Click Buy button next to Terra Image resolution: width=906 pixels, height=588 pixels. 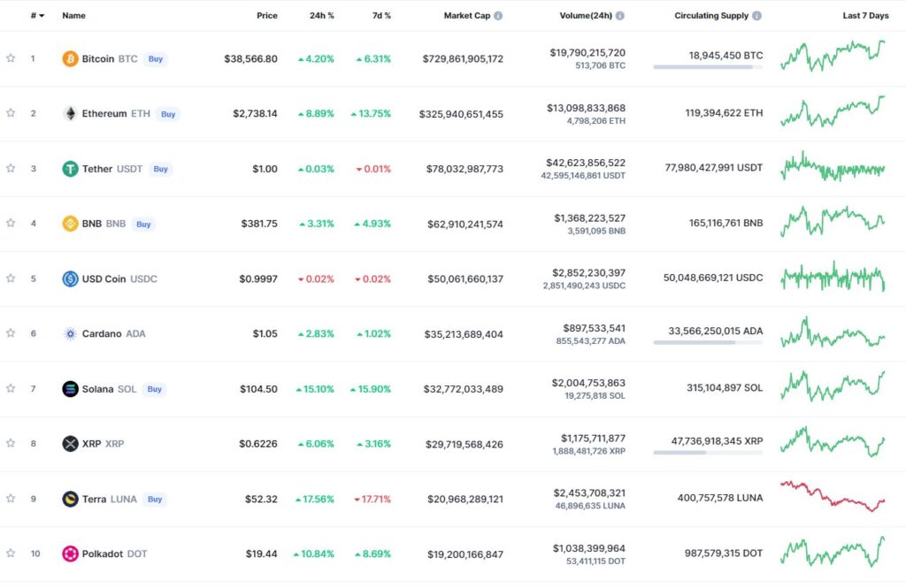(155, 499)
